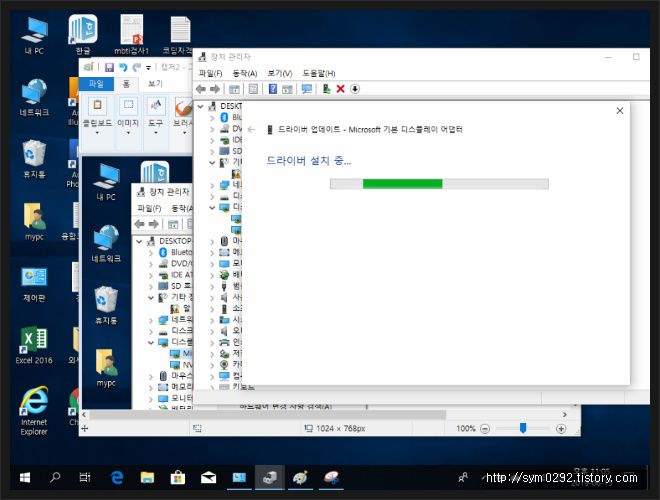Open the 보기(V) menu in Device Manager
This screenshot has height=500, width=660.
click(x=280, y=73)
